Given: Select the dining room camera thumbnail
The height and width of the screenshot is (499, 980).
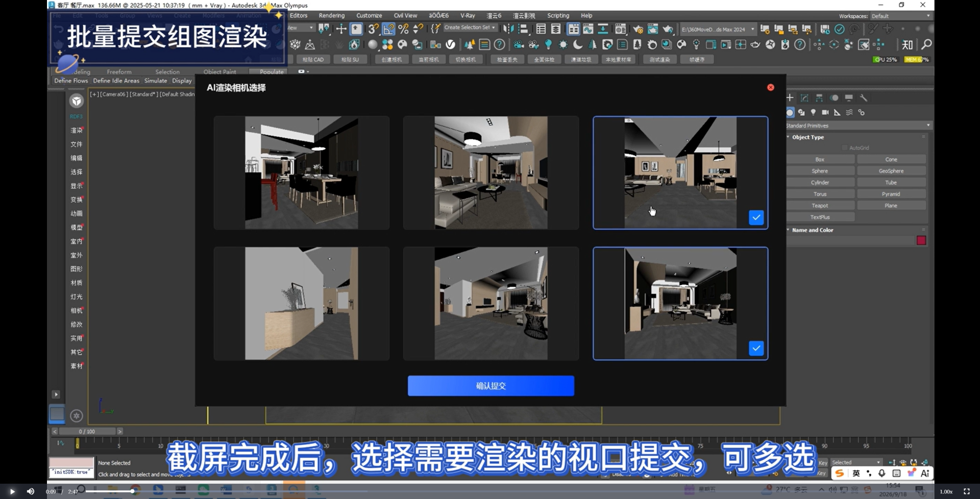Looking at the screenshot, I should pyautogui.click(x=302, y=173).
